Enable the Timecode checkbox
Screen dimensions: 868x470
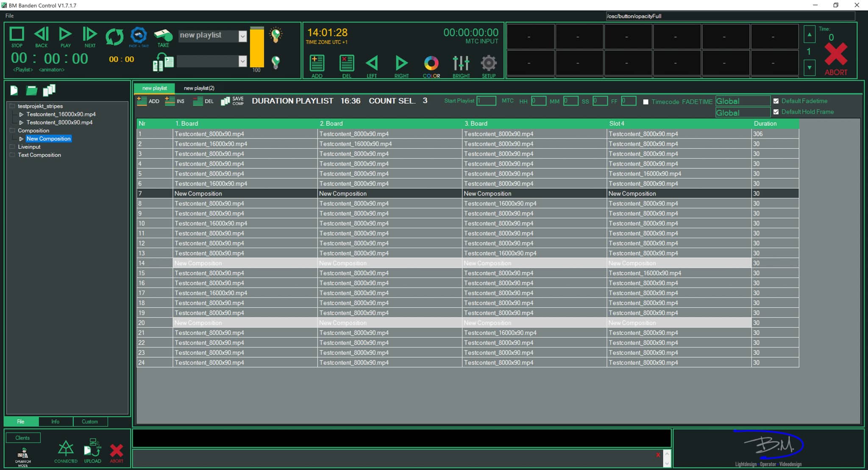tap(645, 102)
